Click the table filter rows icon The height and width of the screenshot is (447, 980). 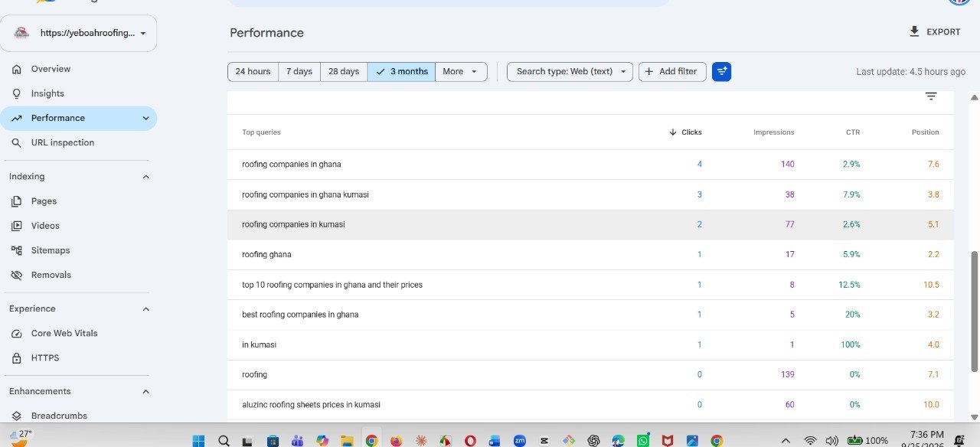click(x=931, y=96)
